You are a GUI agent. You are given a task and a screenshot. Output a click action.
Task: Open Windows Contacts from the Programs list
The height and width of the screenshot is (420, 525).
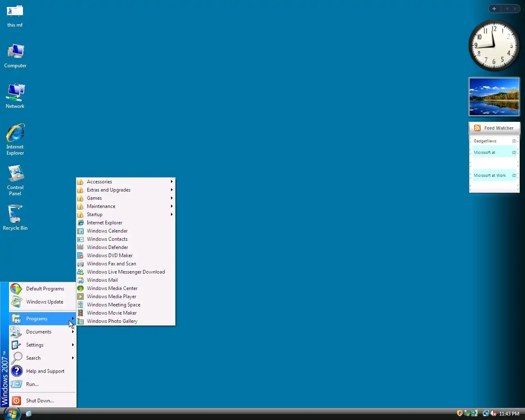click(126, 239)
